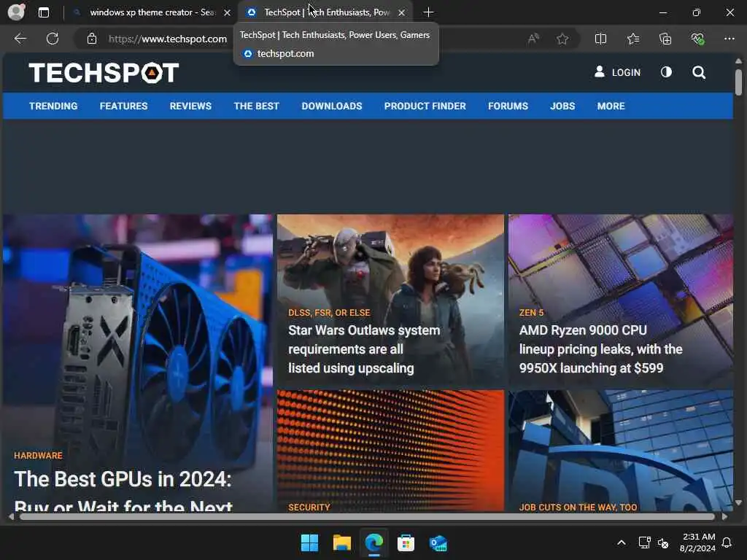Click scroll right arrow on horizontal scrollbar
The width and height of the screenshot is (747, 560).
coord(724,517)
